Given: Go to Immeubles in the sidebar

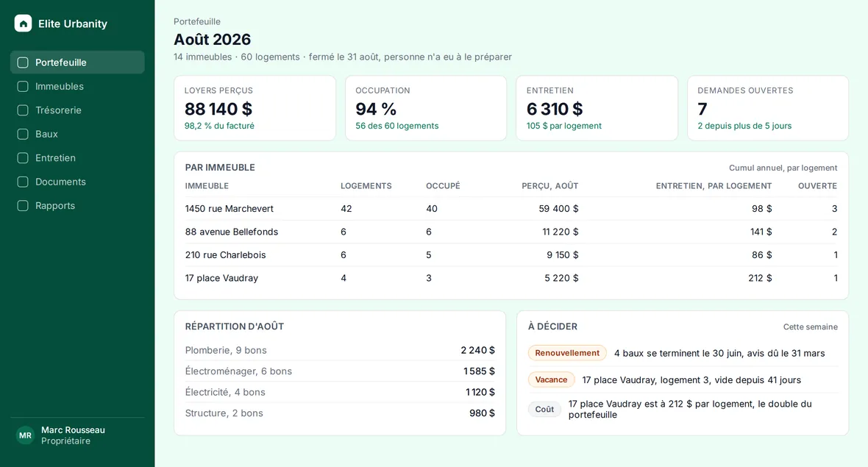Looking at the screenshot, I should tap(77, 86).
